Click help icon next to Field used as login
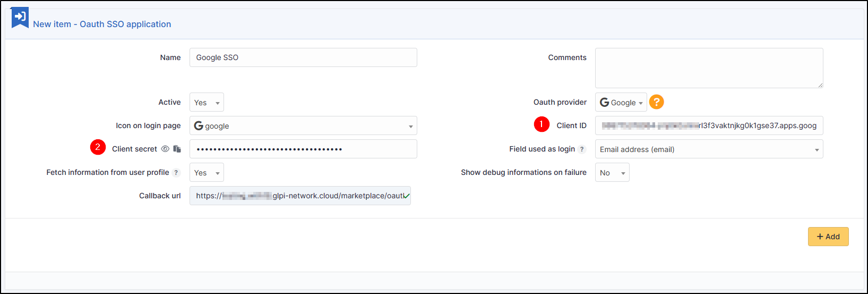Screen dimensions: 868x294 click(582, 149)
